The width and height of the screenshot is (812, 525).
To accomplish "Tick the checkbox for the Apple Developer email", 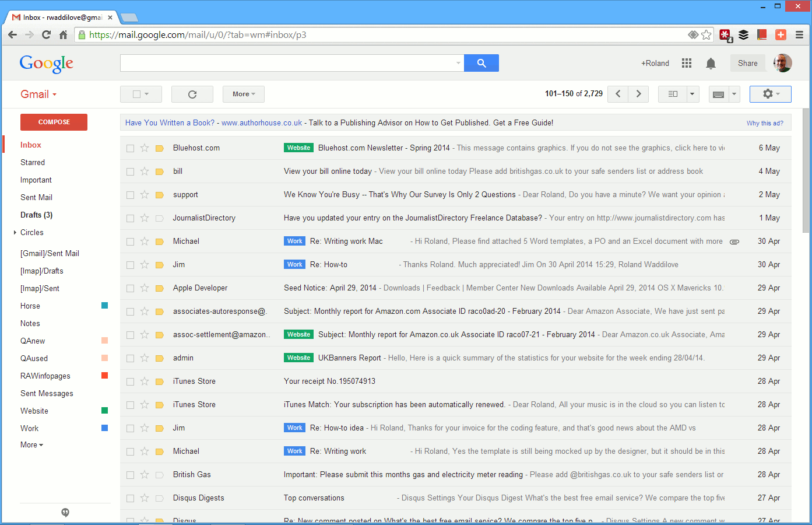I will coord(130,288).
